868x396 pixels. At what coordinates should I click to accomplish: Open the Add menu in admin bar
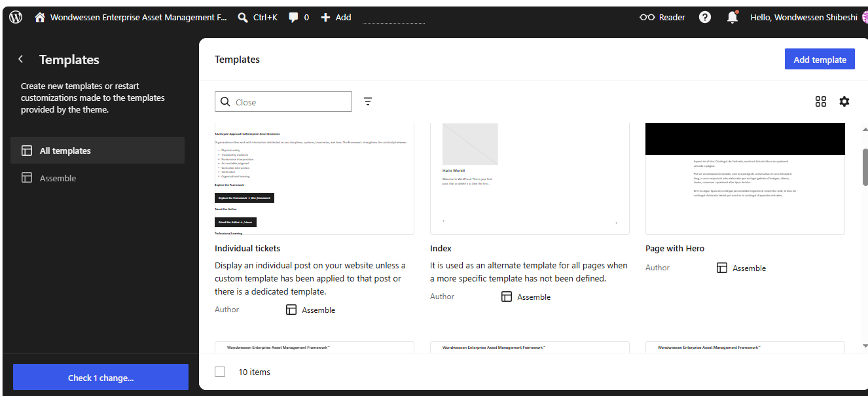pos(336,18)
